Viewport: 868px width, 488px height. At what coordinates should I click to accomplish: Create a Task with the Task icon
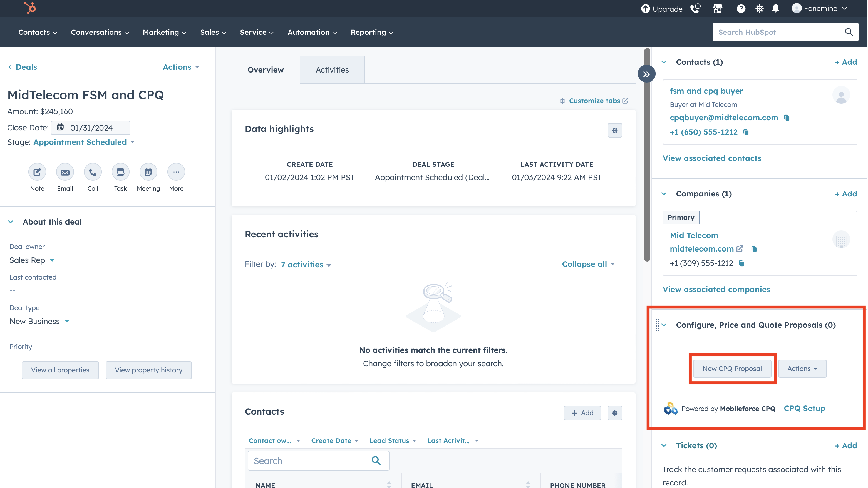tap(120, 172)
